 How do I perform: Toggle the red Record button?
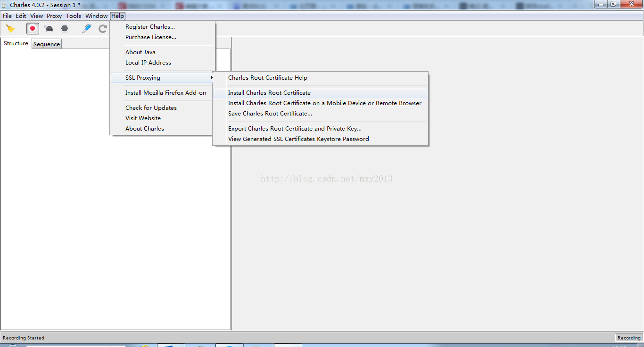[x=33, y=29]
